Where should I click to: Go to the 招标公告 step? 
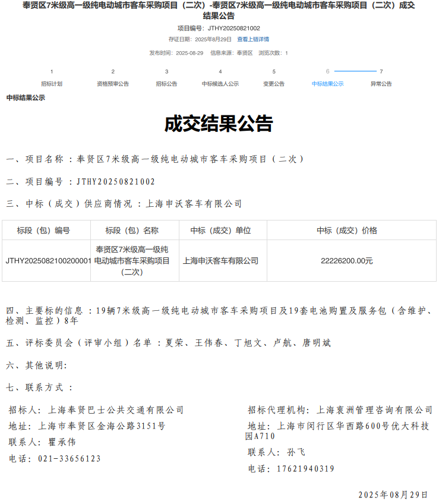(x=166, y=84)
